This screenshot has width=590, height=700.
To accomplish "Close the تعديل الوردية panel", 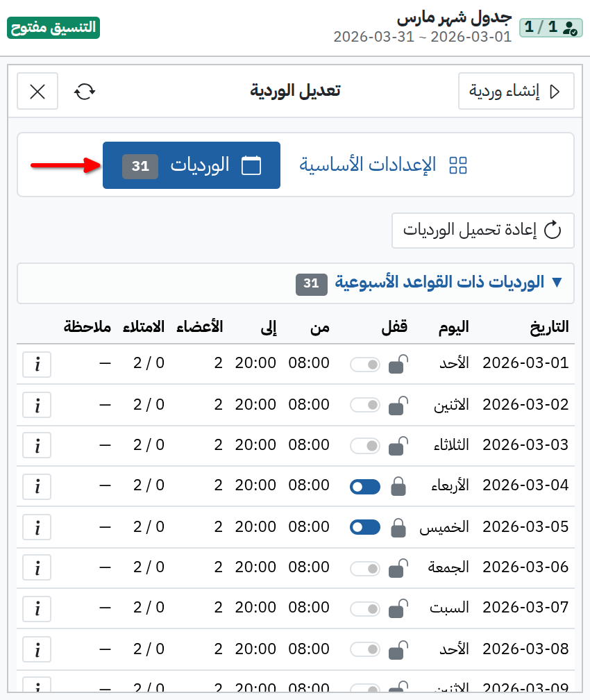I will pyautogui.click(x=37, y=92).
